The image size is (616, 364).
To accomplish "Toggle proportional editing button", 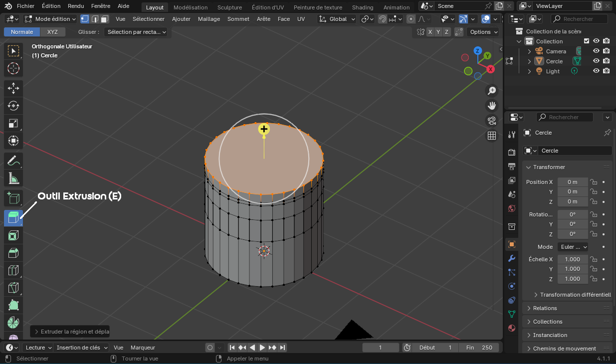I will pos(411,19).
